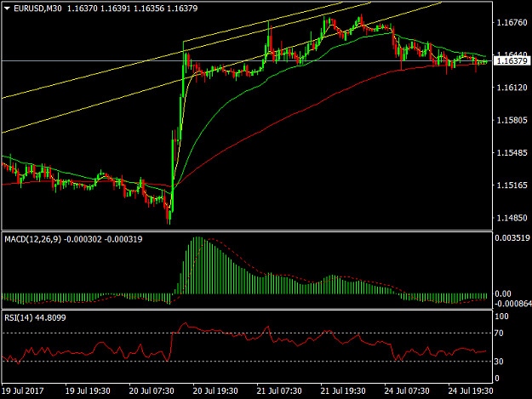
Task: Select the time axis label 21 Jul 19:30
Action: click(343, 391)
